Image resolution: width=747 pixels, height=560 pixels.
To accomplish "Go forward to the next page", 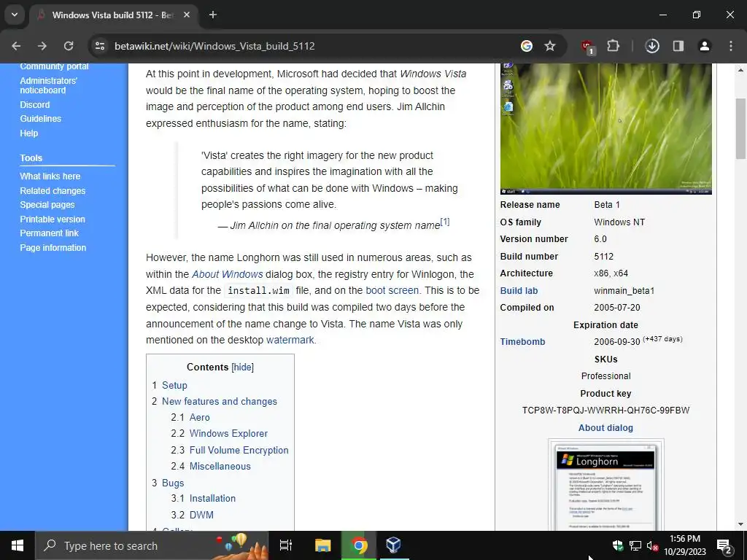I will [x=42, y=46].
